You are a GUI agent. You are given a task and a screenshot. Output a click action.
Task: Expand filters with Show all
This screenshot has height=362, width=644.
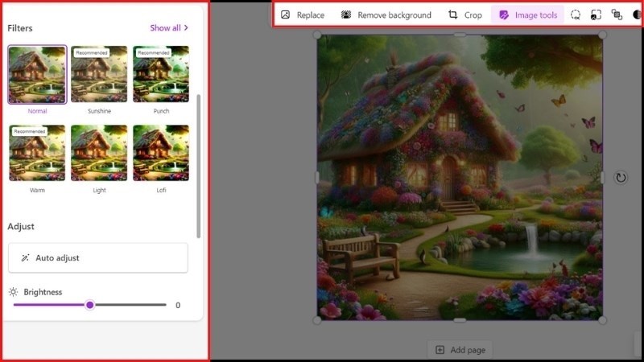tap(169, 27)
